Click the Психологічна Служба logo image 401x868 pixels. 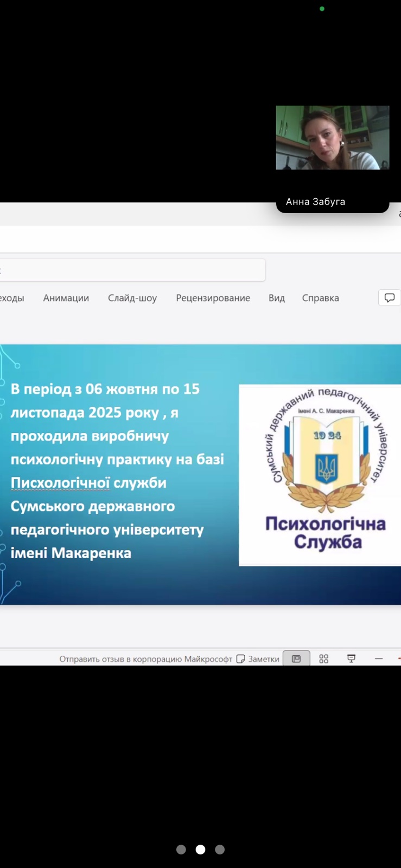pyautogui.click(x=320, y=475)
